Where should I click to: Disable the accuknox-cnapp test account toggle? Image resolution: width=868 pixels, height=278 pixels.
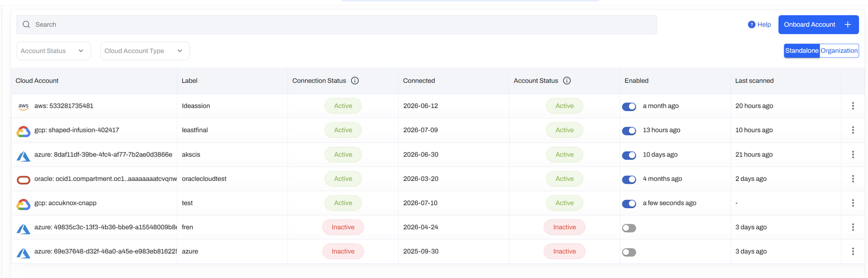pos(629,204)
